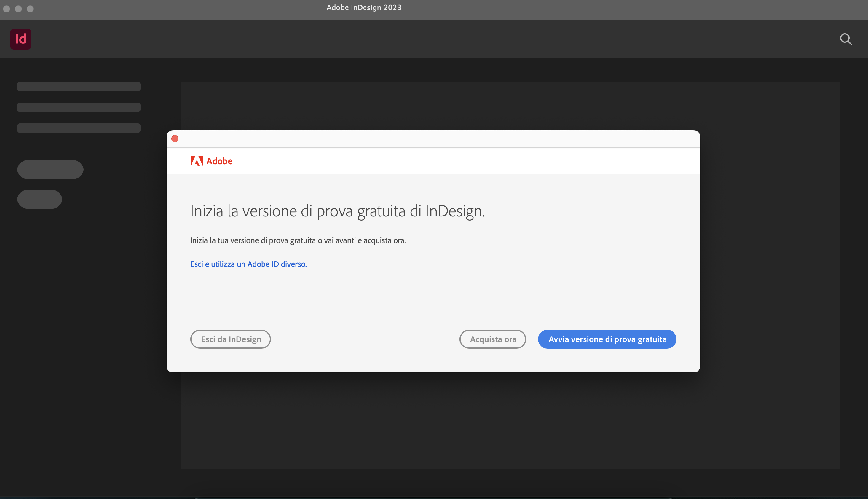Image resolution: width=868 pixels, height=499 pixels.
Task: Click the Adobe logo in the dialog
Action: pos(211,161)
